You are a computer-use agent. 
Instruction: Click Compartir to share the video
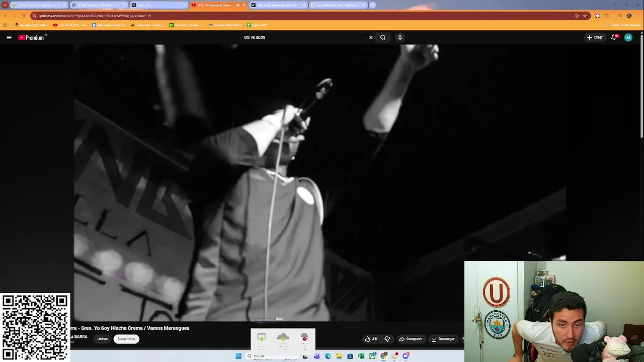(x=411, y=339)
